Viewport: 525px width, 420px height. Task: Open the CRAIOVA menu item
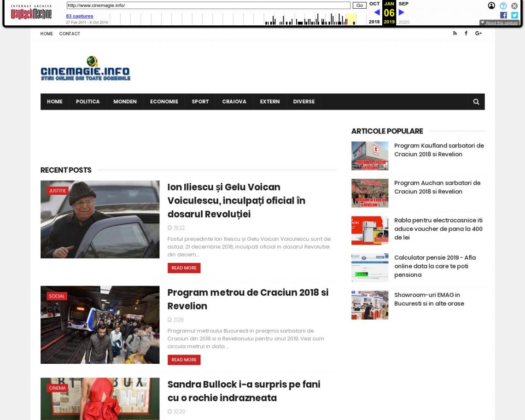pyautogui.click(x=234, y=102)
